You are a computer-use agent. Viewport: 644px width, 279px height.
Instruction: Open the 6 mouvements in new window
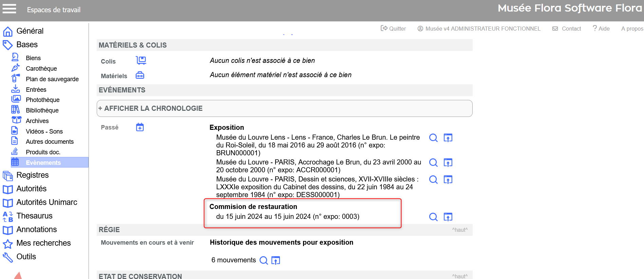pyautogui.click(x=276, y=260)
